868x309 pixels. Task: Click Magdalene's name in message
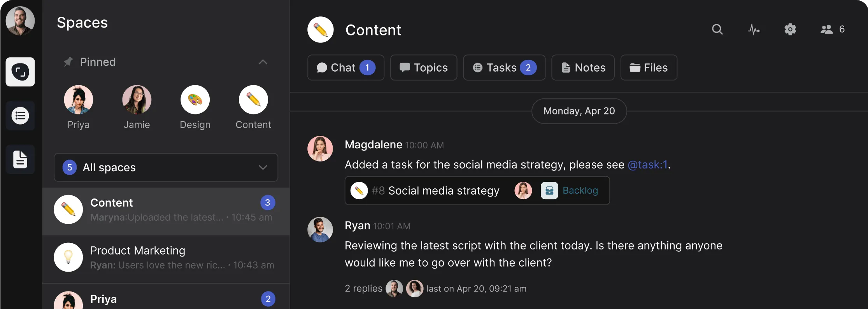(374, 145)
